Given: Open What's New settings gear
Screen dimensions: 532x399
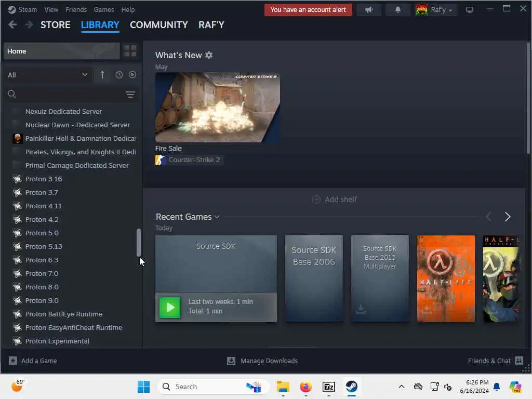Looking at the screenshot, I should pyautogui.click(x=209, y=55).
